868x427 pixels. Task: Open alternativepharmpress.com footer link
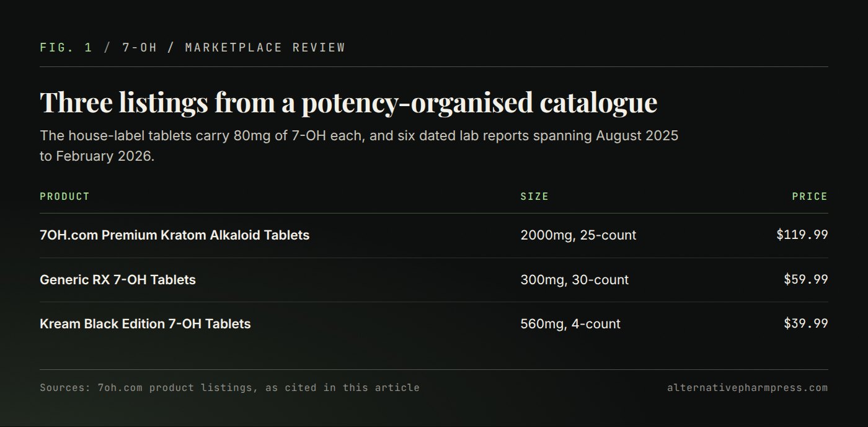click(x=748, y=388)
